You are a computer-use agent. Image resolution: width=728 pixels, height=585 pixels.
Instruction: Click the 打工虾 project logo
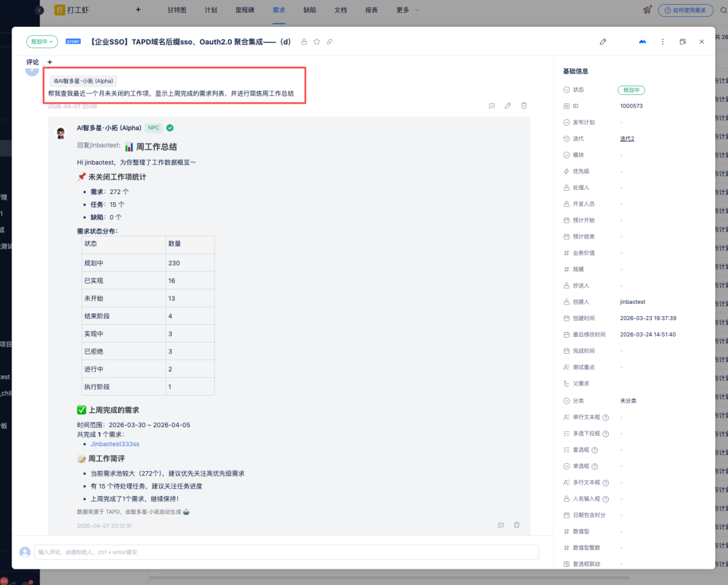click(x=59, y=9)
